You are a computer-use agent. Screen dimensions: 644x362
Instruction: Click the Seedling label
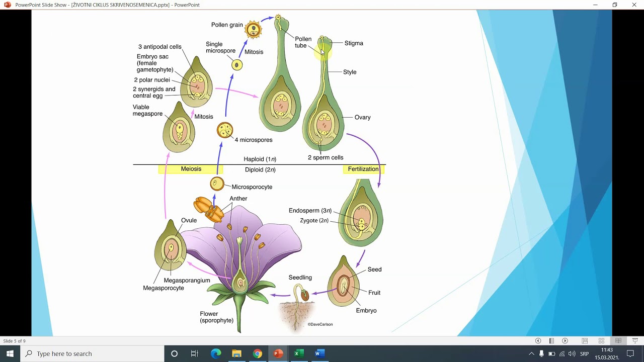pos(300,278)
